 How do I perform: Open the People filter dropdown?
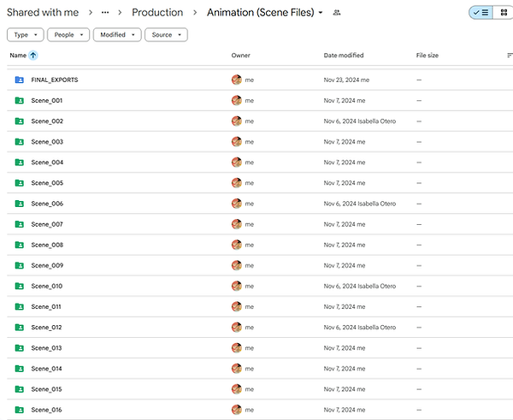click(x=68, y=35)
